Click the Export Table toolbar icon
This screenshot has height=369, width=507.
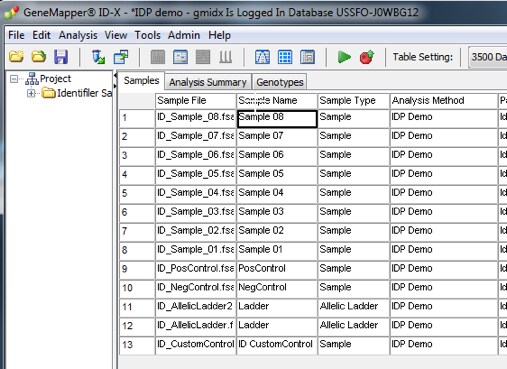pyautogui.click(x=121, y=57)
